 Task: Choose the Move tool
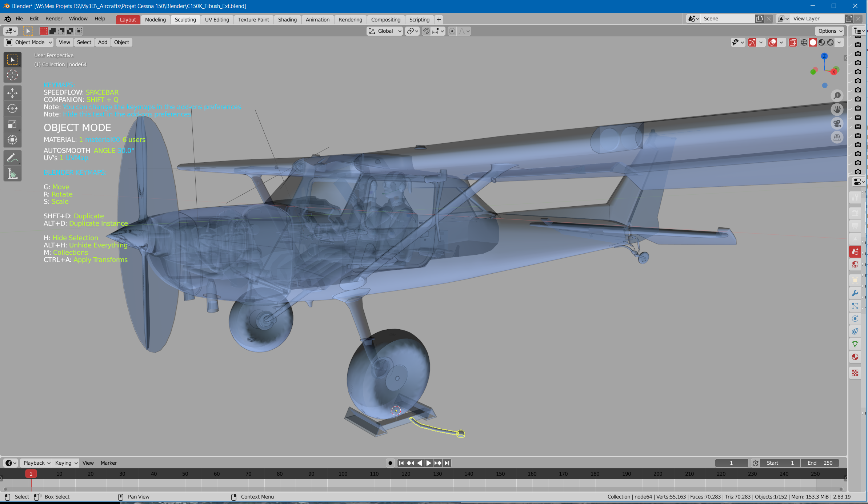pyautogui.click(x=12, y=93)
